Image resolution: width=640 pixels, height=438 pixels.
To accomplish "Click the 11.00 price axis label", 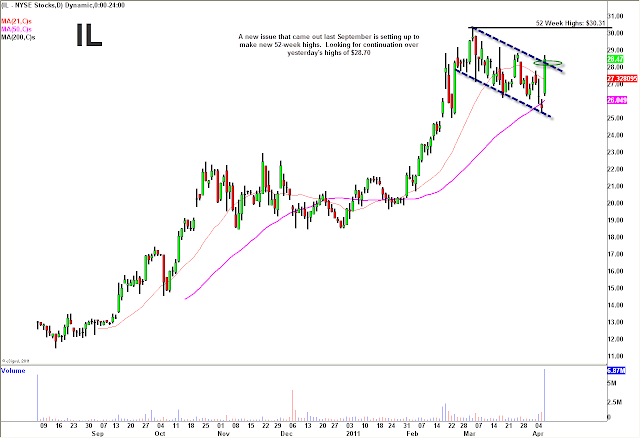I will pos(616,356).
